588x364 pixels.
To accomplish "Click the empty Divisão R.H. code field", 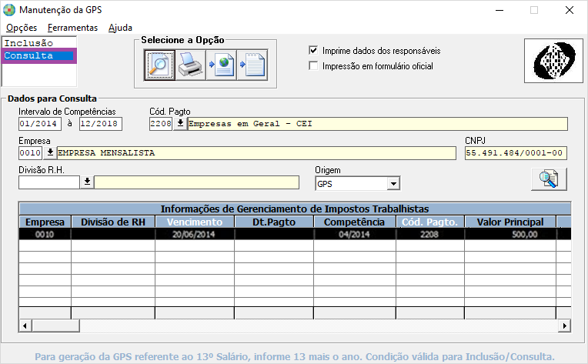I will point(49,182).
